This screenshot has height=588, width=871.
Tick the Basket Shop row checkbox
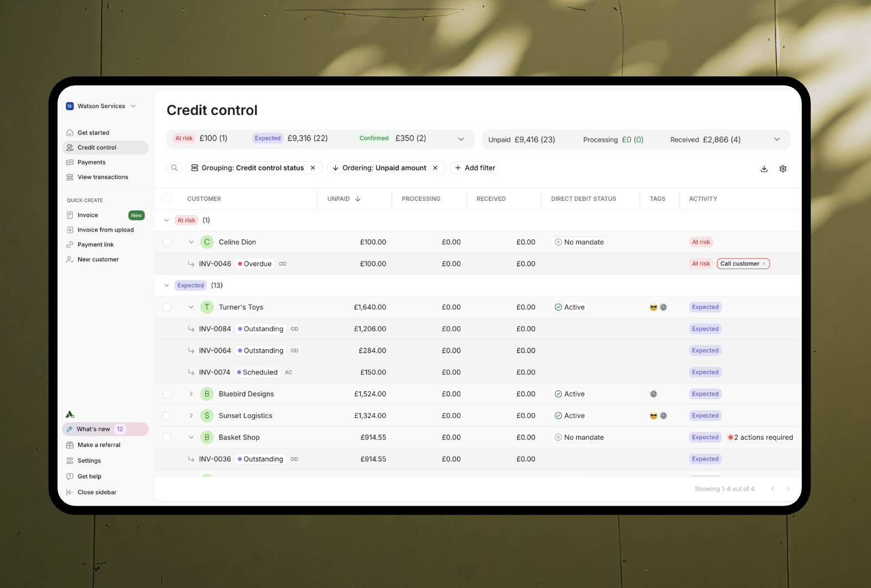coord(167,437)
